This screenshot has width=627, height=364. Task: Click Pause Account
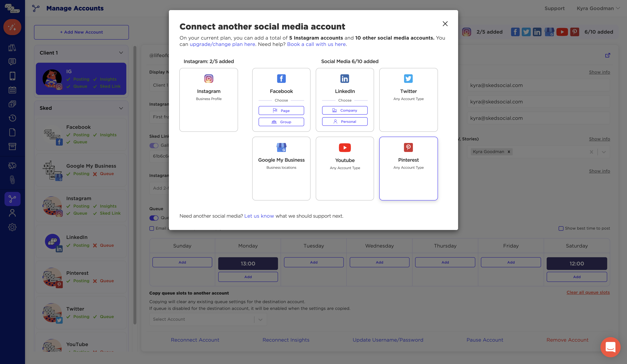tap(485, 340)
